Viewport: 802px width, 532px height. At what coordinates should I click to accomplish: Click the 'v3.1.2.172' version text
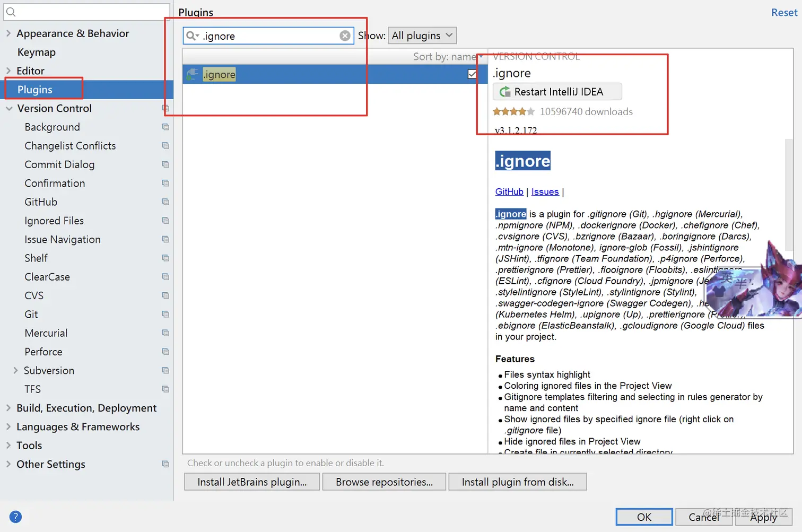pos(516,130)
